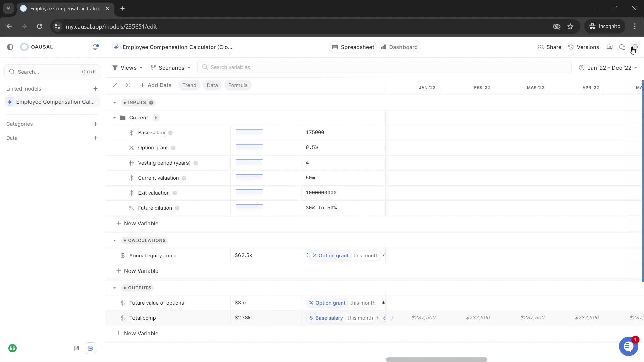644x362 pixels.
Task: Open the ES user avatar
Action: (x=13, y=348)
